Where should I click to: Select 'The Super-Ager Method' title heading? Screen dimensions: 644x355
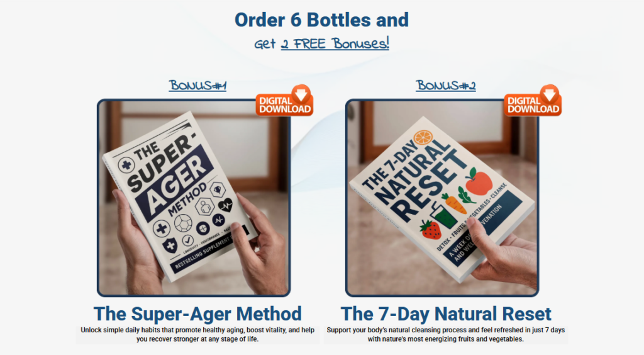click(197, 314)
